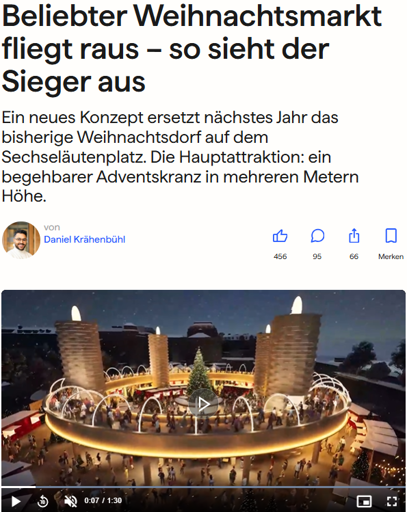
Task: Click the picture-in-picture icon in the video player
Action: (x=364, y=501)
